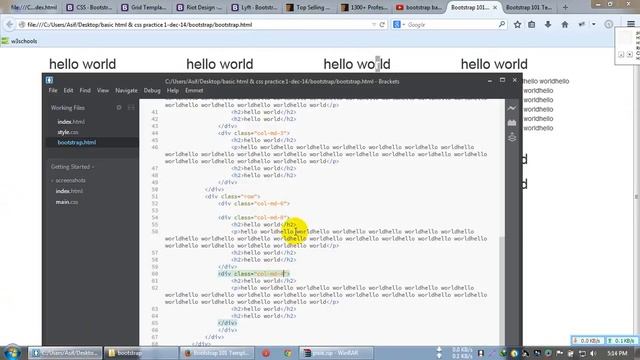Image resolution: width=640 pixels, height=360 pixels.
Task: Open the bootstrap folder taskbar button
Action: point(141,353)
